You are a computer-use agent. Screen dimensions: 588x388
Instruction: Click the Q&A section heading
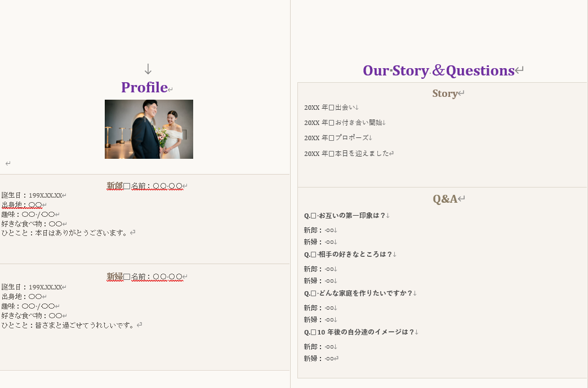coord(445,198)
